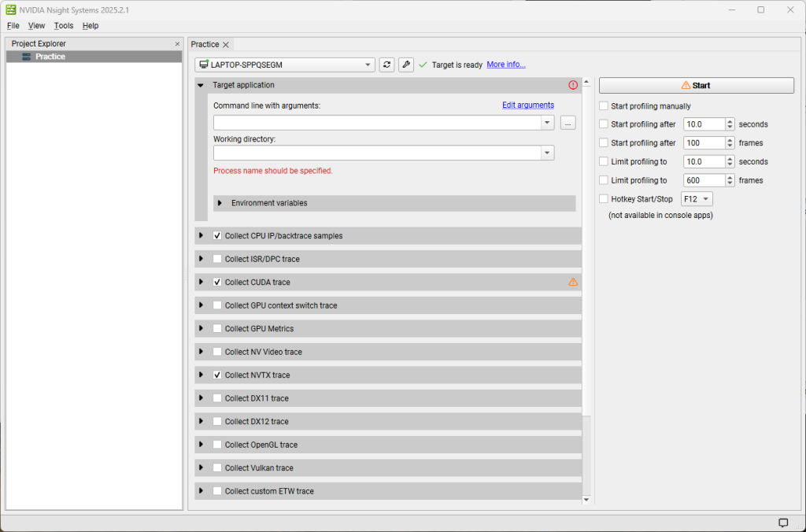Open the F12 hotkey dropdown

[697, 199]
